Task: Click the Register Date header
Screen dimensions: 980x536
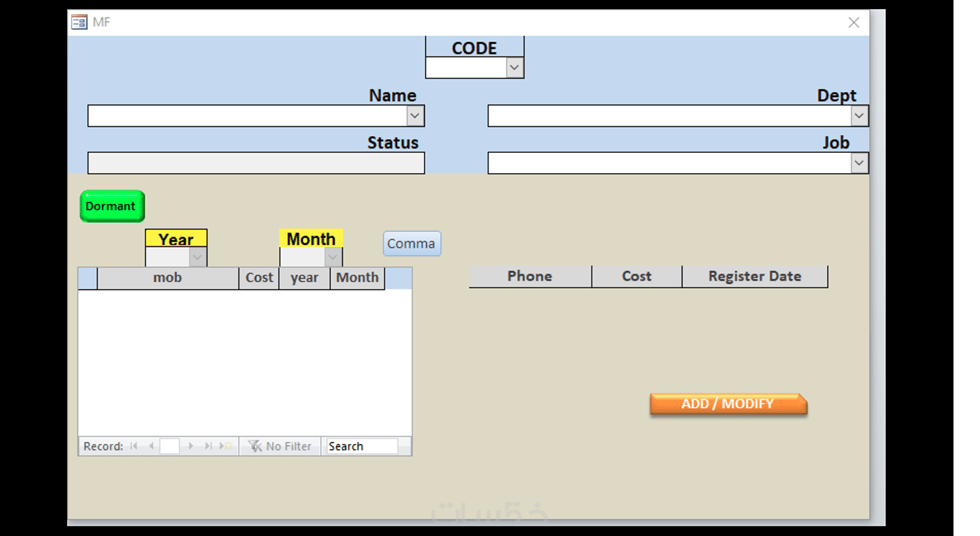Action: tap(755, 276)
